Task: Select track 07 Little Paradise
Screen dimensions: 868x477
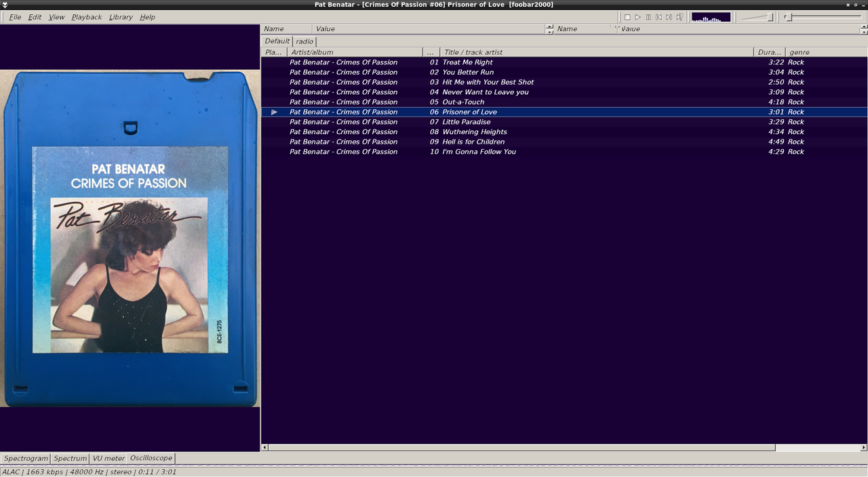Action: click(564, 122)
